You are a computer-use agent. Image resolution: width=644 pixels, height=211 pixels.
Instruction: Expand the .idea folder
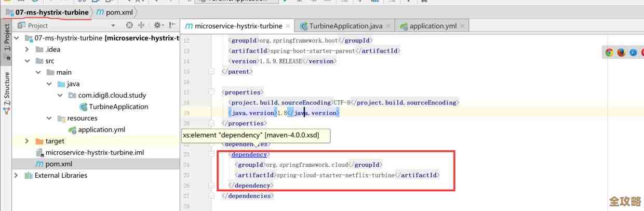point(28,49)
